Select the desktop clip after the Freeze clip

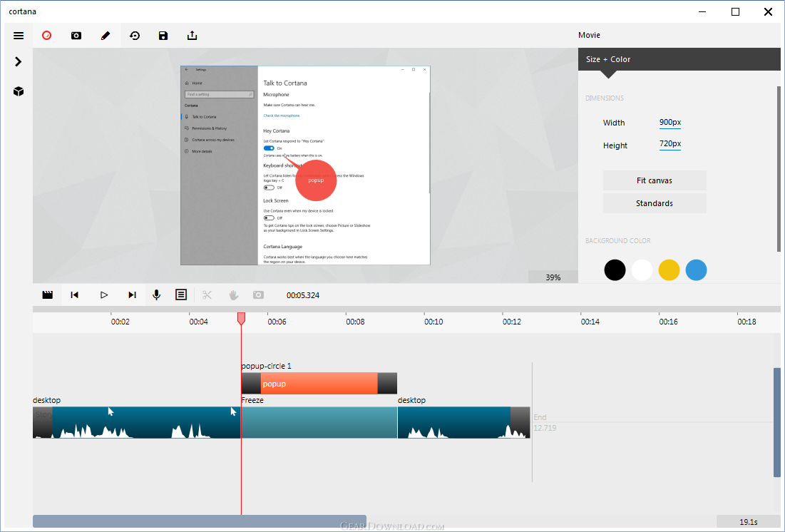[463, 422]
